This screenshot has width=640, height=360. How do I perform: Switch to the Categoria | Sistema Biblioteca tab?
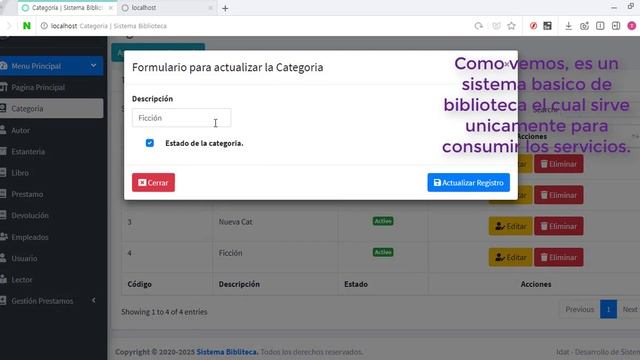(67, 8)
